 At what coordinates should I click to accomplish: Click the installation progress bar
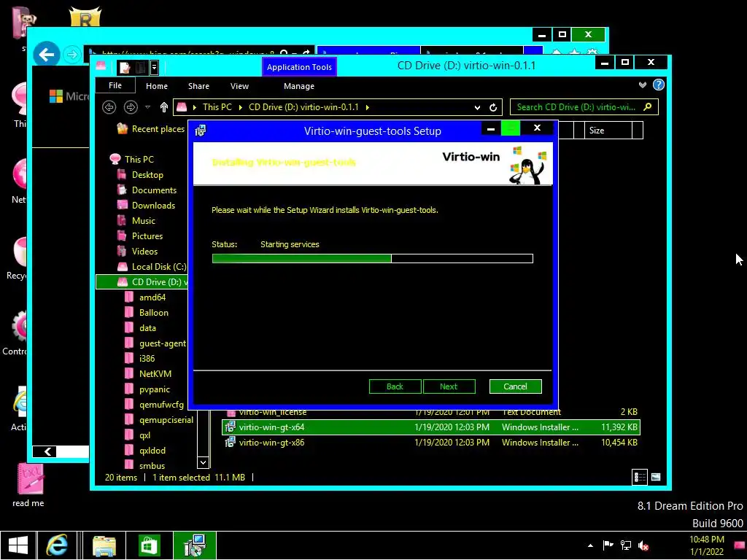tap(373, 259)
